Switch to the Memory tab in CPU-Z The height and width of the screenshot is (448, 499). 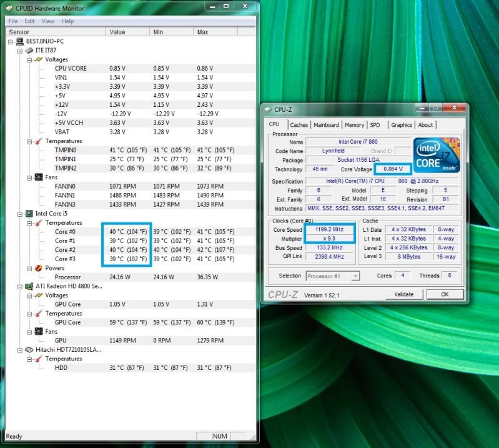354,125
